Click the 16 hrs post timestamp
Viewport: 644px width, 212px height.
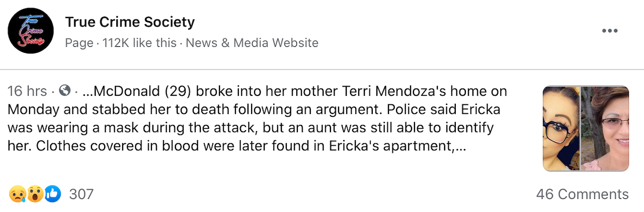coord(27,91)
